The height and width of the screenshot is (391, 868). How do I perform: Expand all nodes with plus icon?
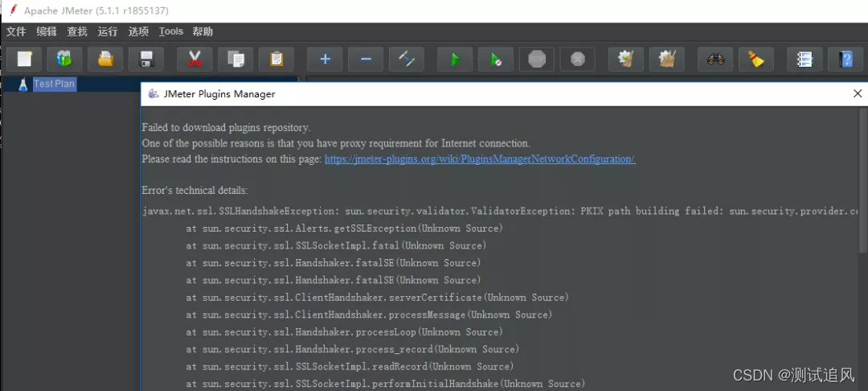point(325,59)
